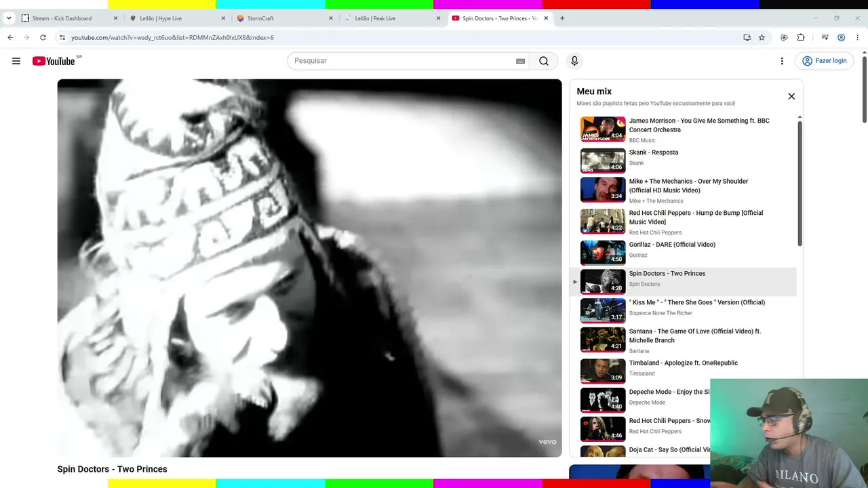
Task: Close the Meu mix playlist panel
Action: click(791, 96)
